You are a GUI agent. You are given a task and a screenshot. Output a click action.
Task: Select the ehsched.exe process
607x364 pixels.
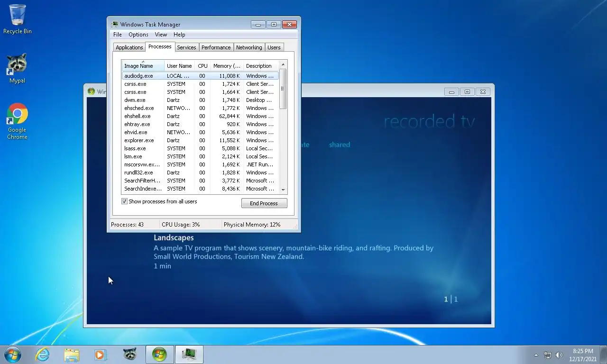tap(200, 108)
